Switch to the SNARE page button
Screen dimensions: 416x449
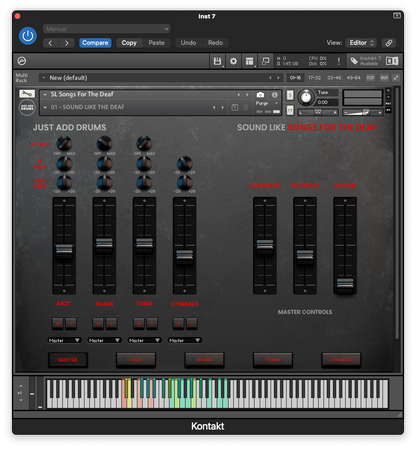(x=204, y=360)
